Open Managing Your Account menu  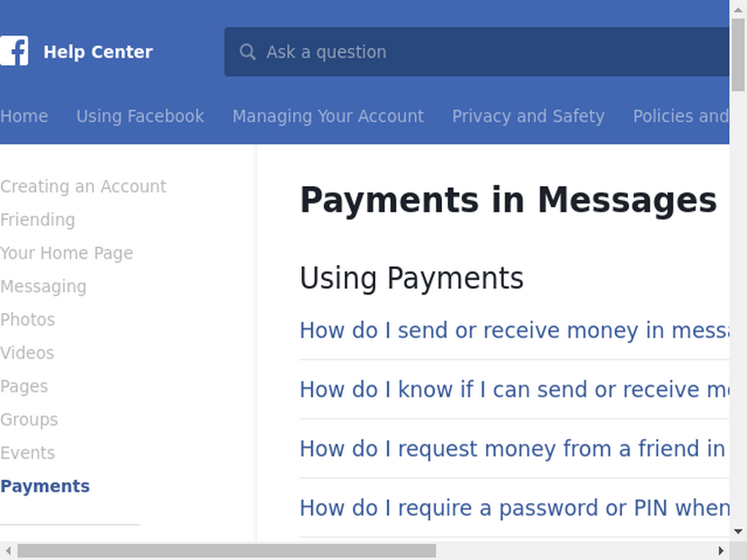click(x=328, y=116)
